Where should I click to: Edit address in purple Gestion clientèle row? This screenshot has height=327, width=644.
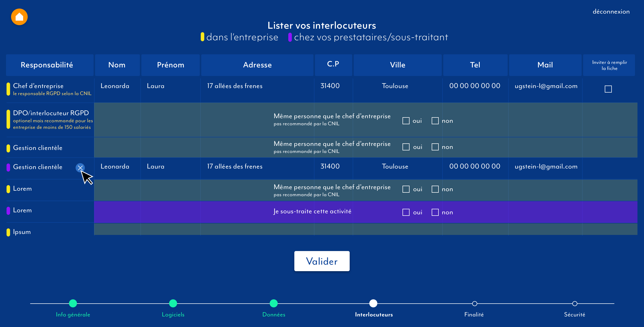235,167
